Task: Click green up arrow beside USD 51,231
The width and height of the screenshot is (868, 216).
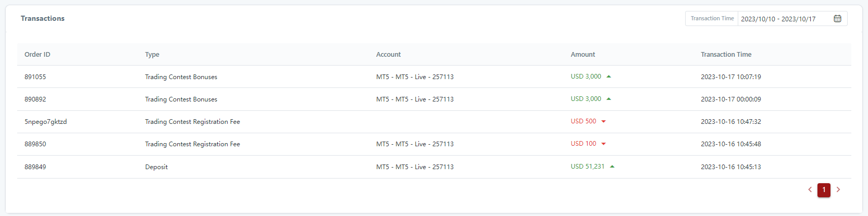Action: click(612, 167)
